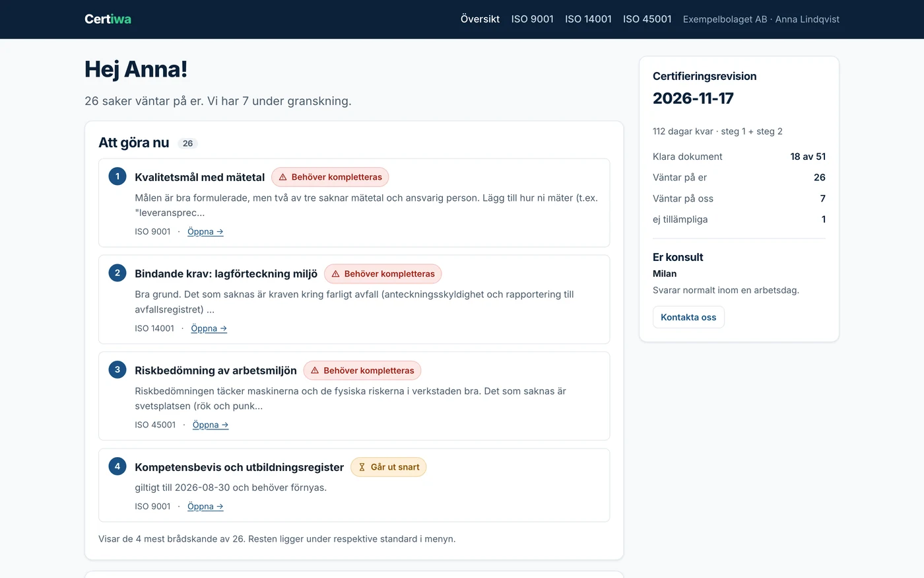The image size is (924, 578).
Task: Click the Att göra nu heading
Action: (x=134, y=143)
